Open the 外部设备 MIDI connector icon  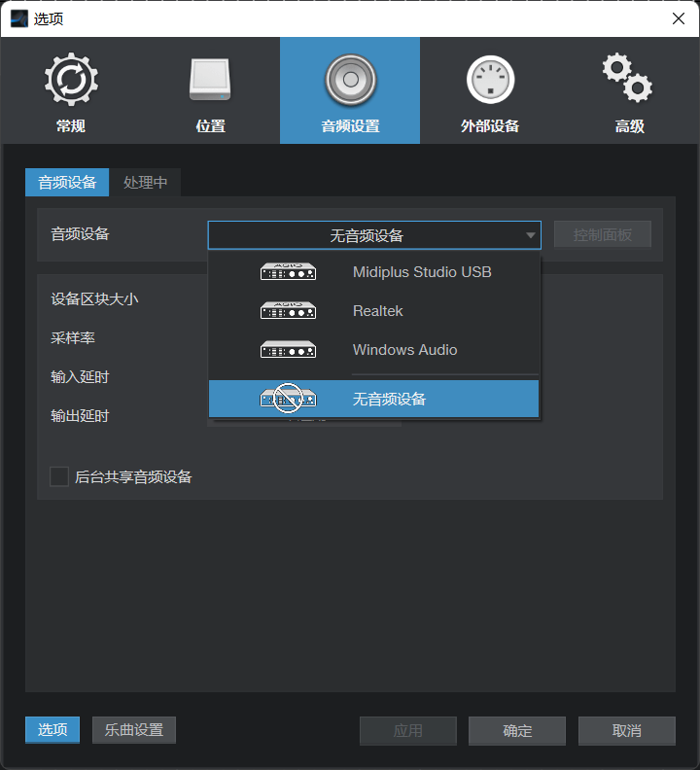(490, 80)
